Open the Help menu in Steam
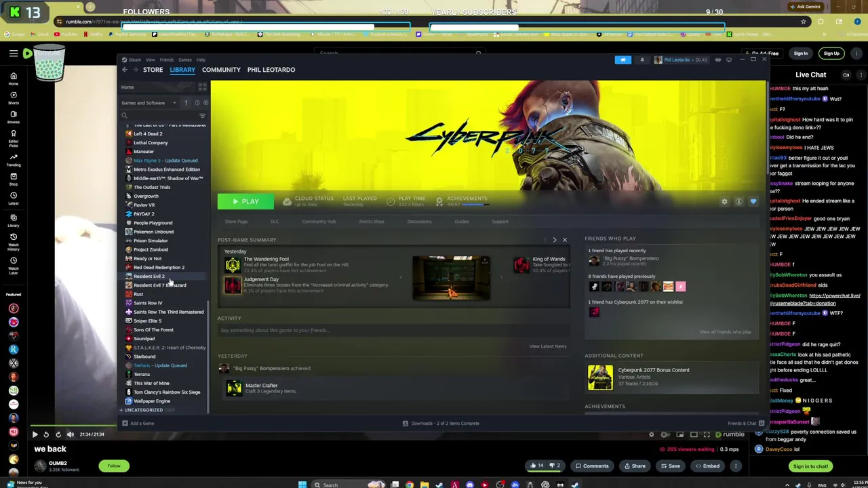The height and width of the screenshot is (488, 868). (x=201, y=60)
